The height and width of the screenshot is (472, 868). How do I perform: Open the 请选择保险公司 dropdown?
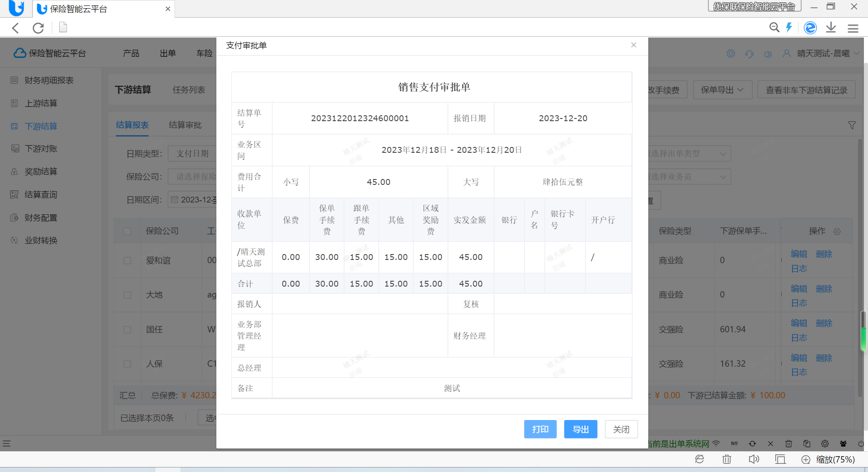point(192,177)
